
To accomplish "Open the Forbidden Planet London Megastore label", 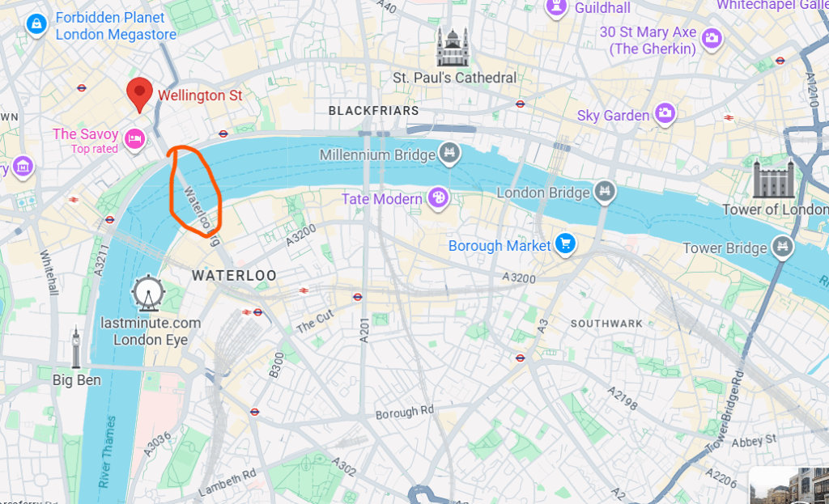I will click(116, 26).
